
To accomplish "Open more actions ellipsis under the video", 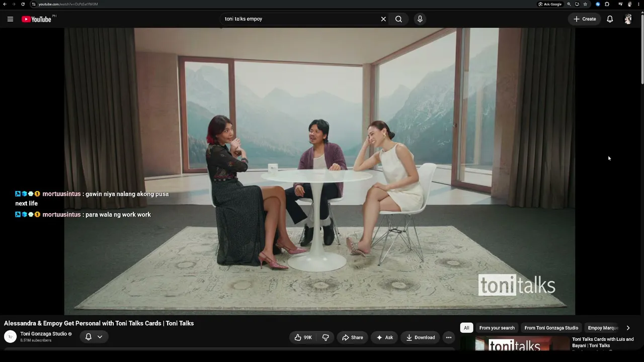I will tap(449, 337).
